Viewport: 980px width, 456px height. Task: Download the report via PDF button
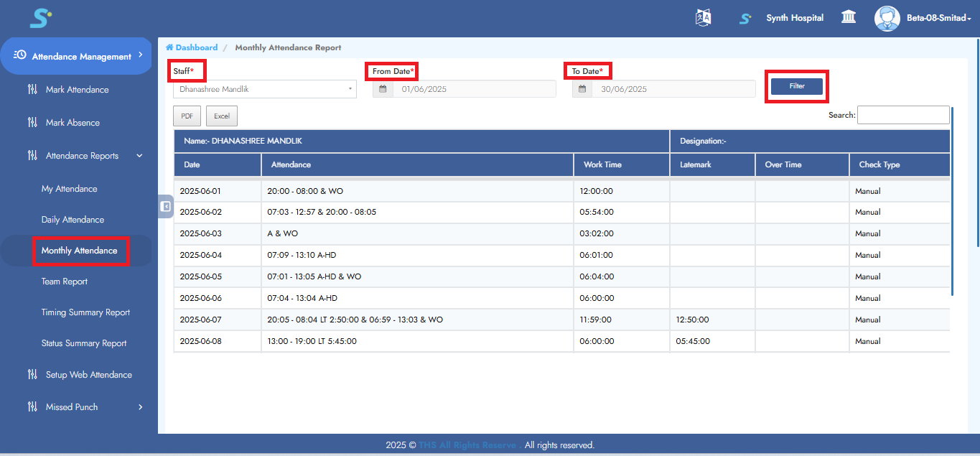(187, 116)
